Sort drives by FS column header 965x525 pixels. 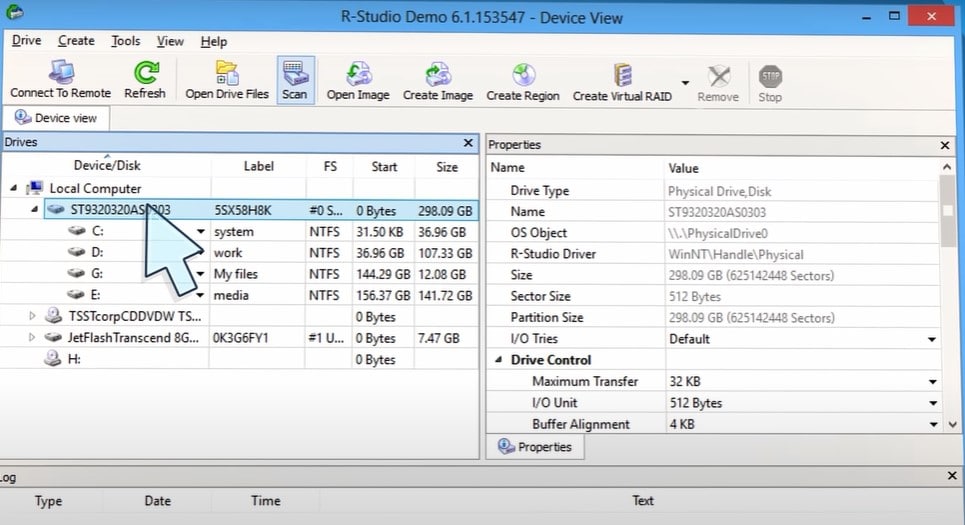click(x=330, y=166)
